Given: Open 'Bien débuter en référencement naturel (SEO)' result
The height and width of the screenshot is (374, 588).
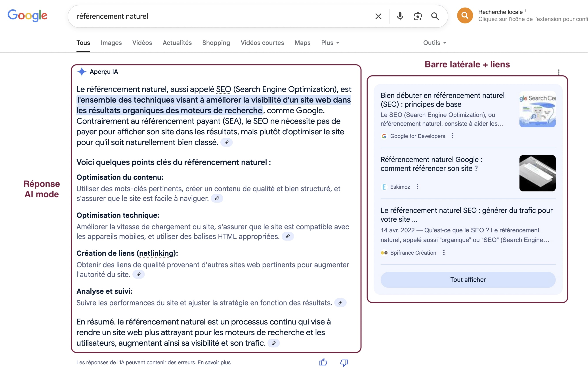Looking at the screenshot, I should [x=442, y=100].
